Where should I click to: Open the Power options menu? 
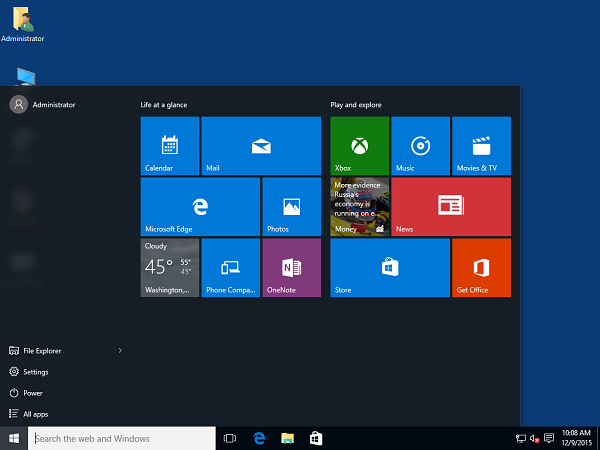pyautogui.click(x=26, y=393)
